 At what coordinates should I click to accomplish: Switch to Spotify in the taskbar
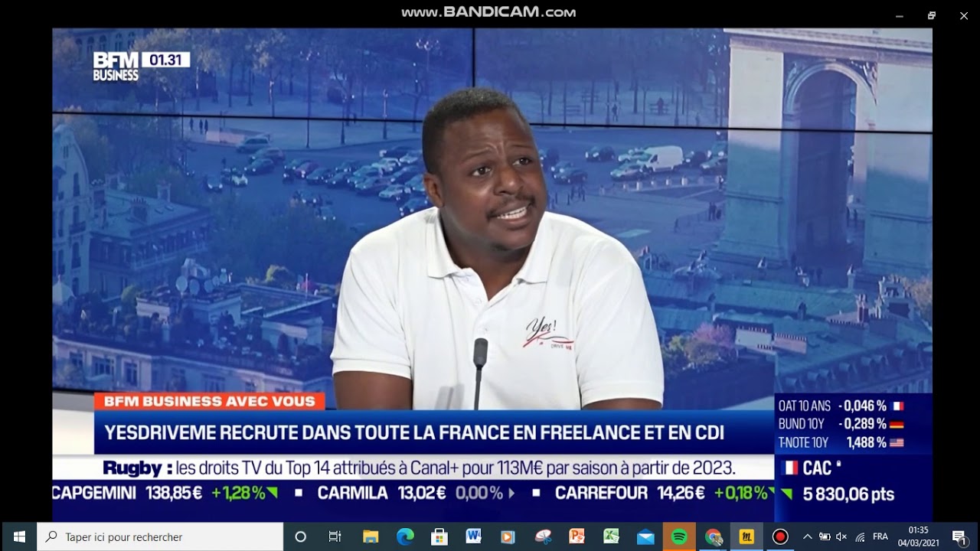pos(679,536)
